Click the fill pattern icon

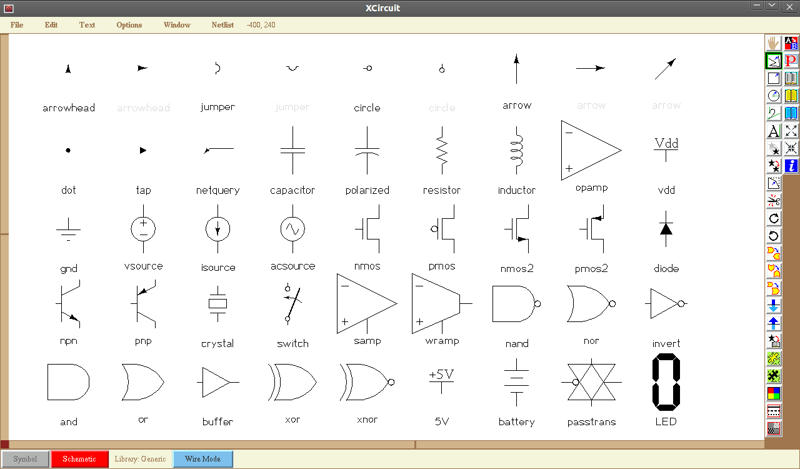[773, 428]
